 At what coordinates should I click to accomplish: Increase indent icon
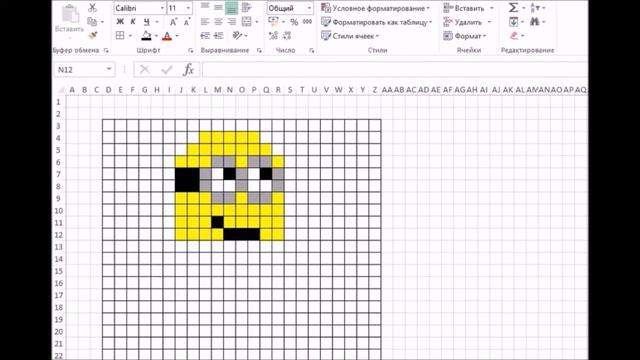pos(219,36)
